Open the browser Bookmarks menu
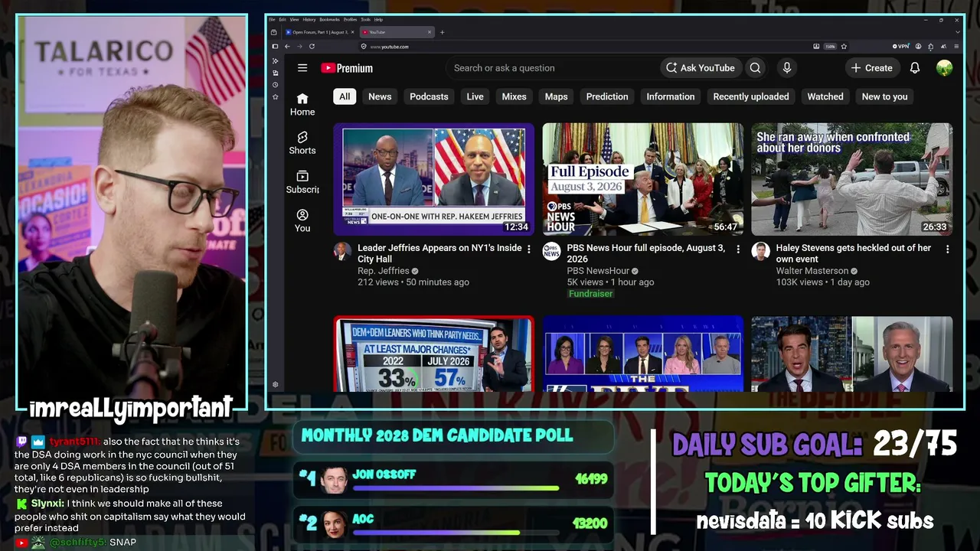 coord(330,19)
